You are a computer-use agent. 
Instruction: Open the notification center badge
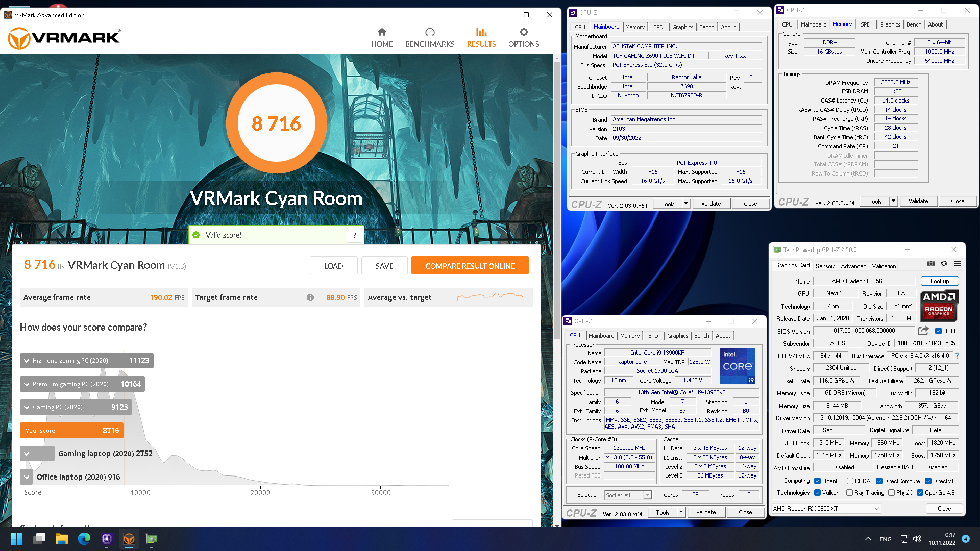[x=966, y=539]
